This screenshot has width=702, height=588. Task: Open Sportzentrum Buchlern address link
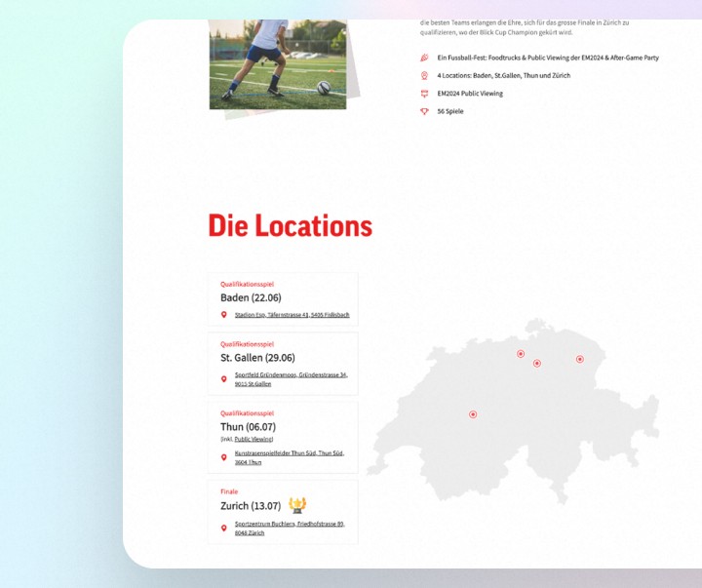290,528
